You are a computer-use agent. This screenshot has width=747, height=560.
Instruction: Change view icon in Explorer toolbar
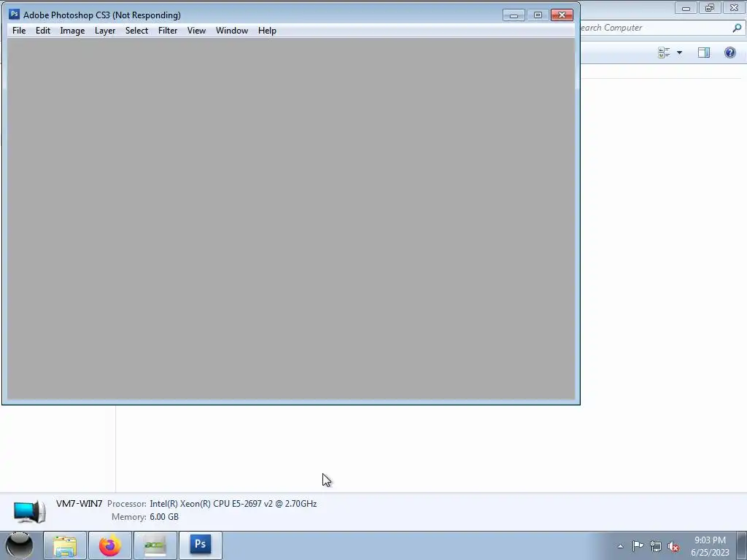(664, 52)
